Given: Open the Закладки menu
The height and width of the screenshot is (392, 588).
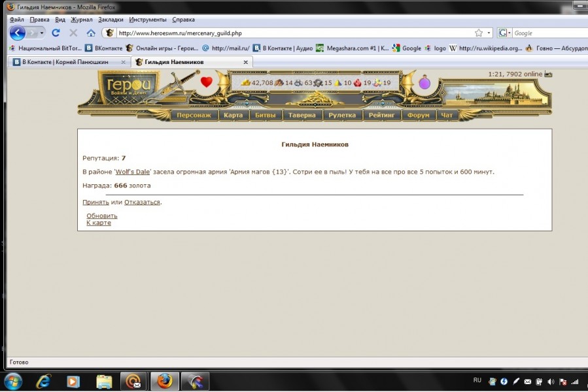Looking at the screenshot, I should coord(111,20).
